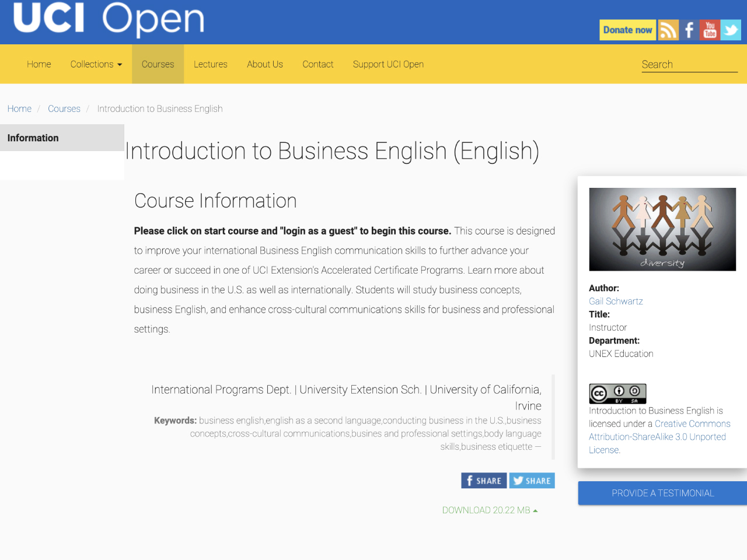Screen dimensions: 747x560
Task: Open the Contact page
Action: (318, 64)
